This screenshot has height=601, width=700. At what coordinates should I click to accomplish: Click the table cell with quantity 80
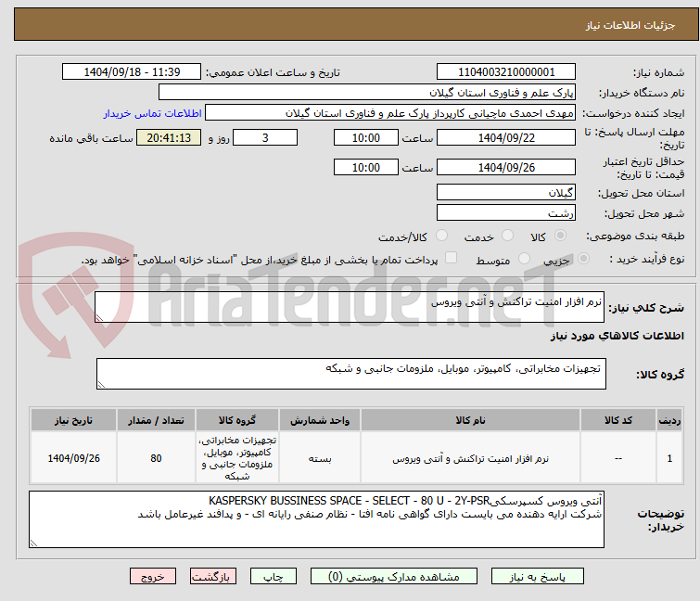(156, 457)
